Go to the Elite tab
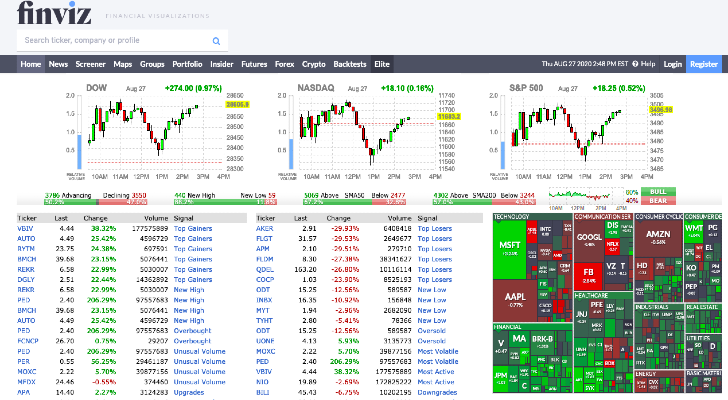 [382, 64]
